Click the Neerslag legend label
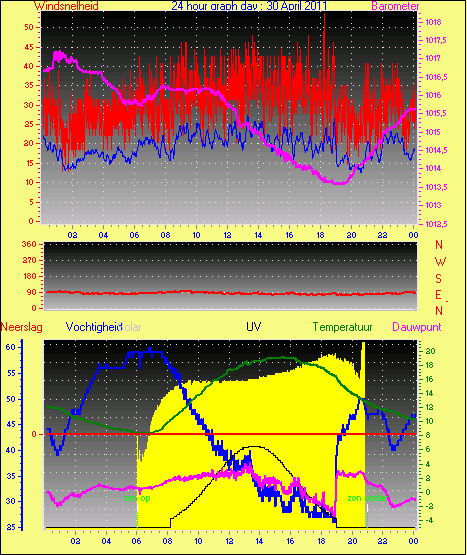This screenshot has width=467, height=555. coord(22,327)
